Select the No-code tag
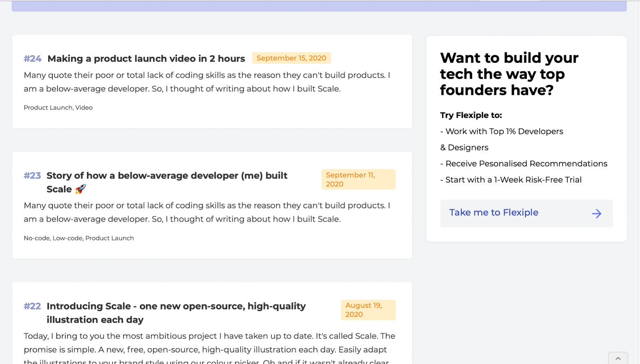This screenshot has height=364, width=640. 37,238
